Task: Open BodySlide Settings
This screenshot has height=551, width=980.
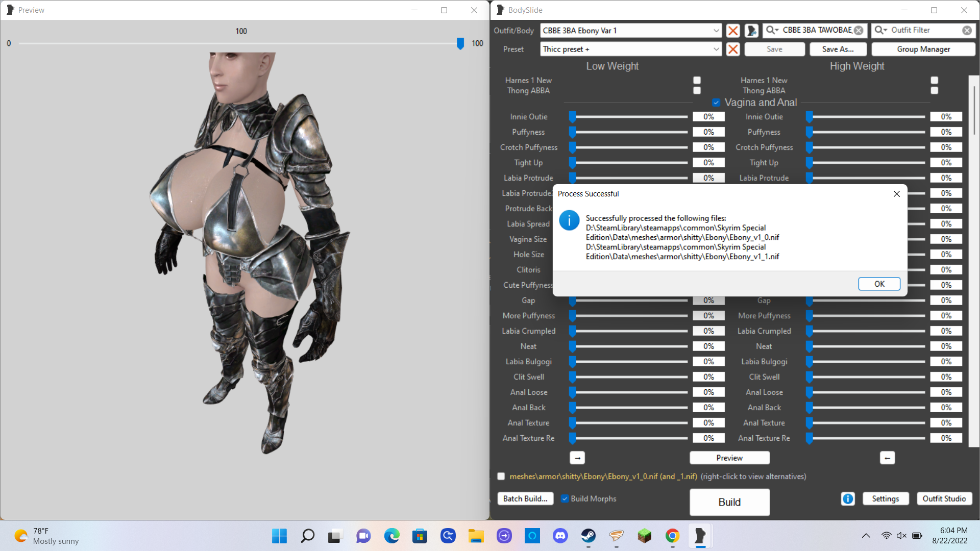Action: 885,499
